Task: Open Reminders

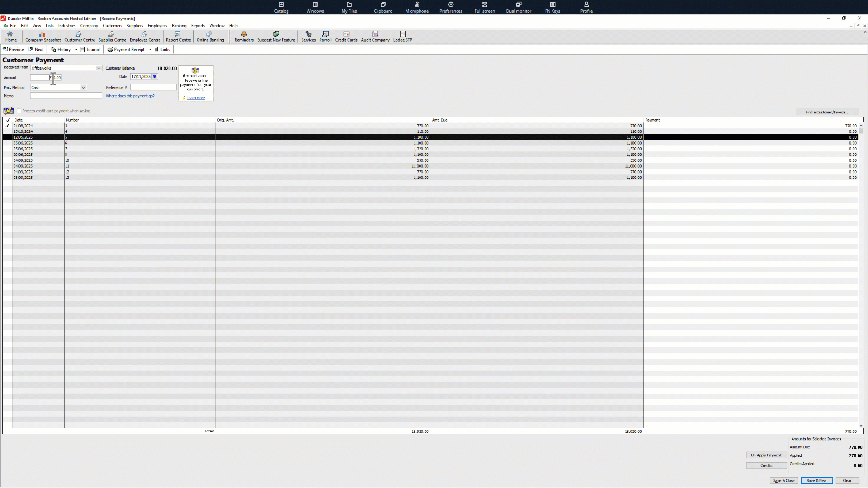Action: 244,37
